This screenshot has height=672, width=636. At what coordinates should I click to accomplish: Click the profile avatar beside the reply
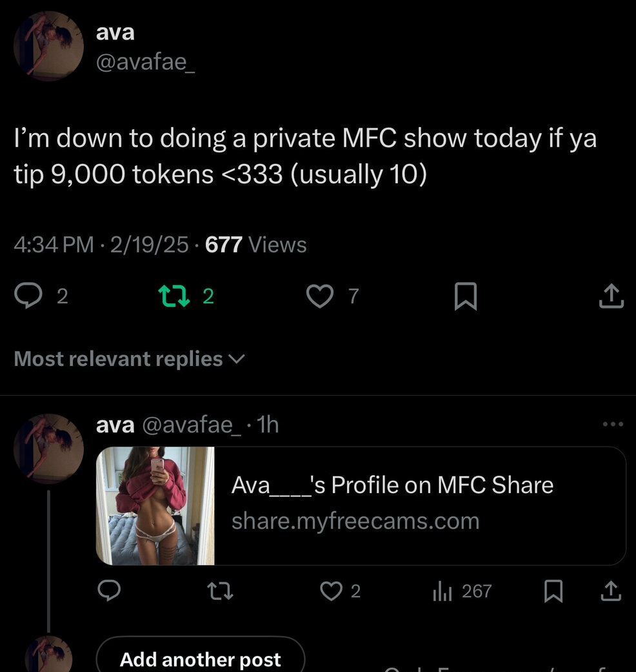click(49, 448)
